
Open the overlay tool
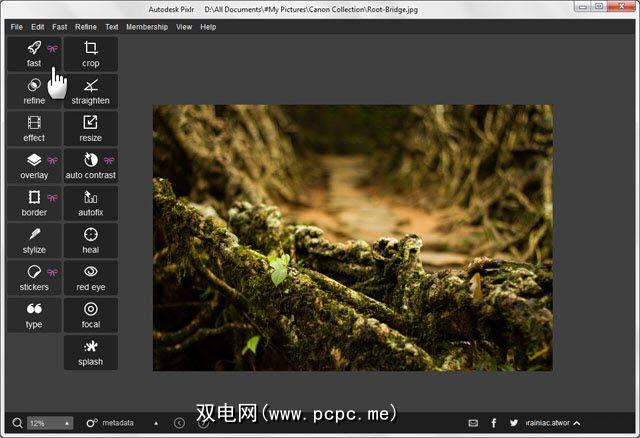coord(34,165)
